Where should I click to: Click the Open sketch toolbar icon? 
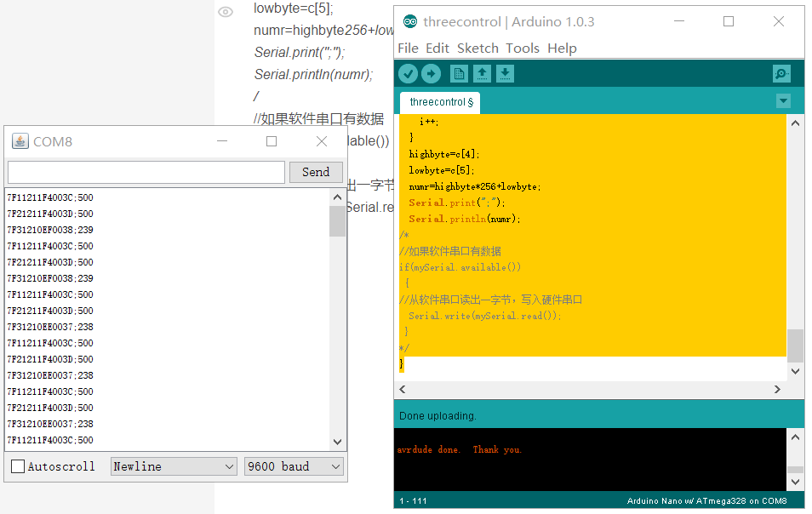coord(483,73)
